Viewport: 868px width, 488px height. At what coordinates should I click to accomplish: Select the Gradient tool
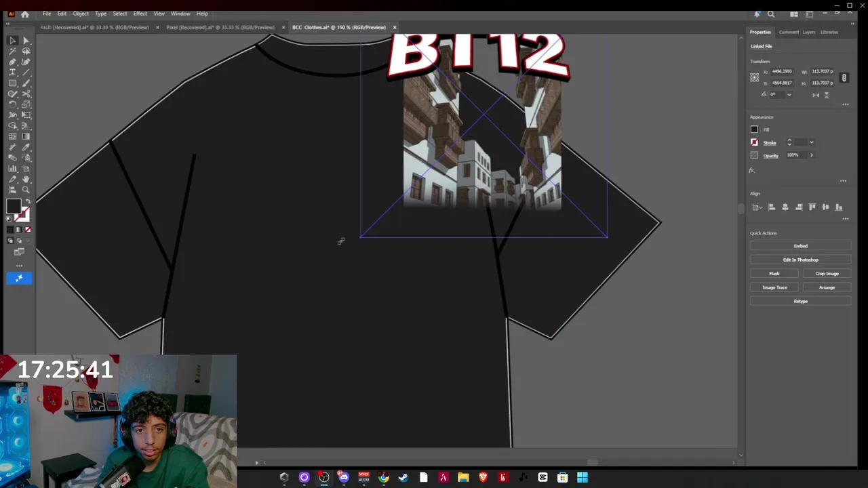pyautogui.click(x=26, y=137)
